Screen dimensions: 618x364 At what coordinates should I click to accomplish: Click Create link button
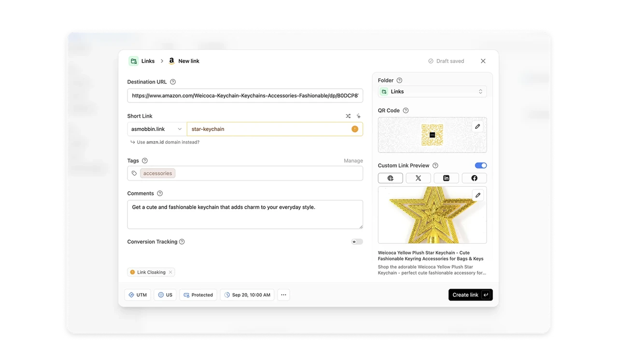click(x=470, y=295)
